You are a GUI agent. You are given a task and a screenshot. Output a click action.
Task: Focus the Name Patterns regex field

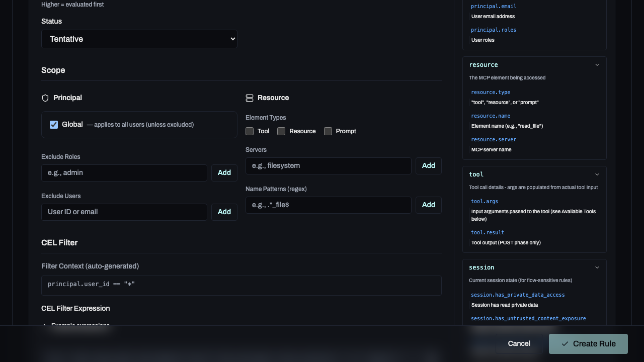click(328, 205)
